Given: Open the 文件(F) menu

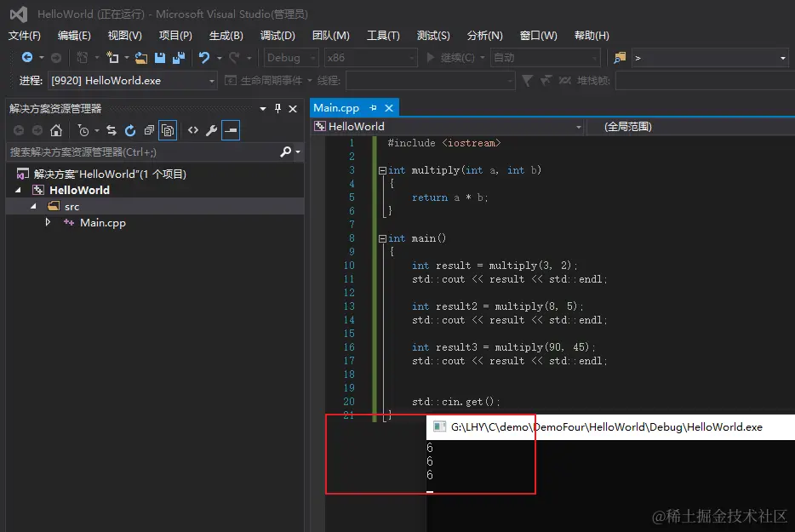Looking at the screenshot, I should [25, 36].
